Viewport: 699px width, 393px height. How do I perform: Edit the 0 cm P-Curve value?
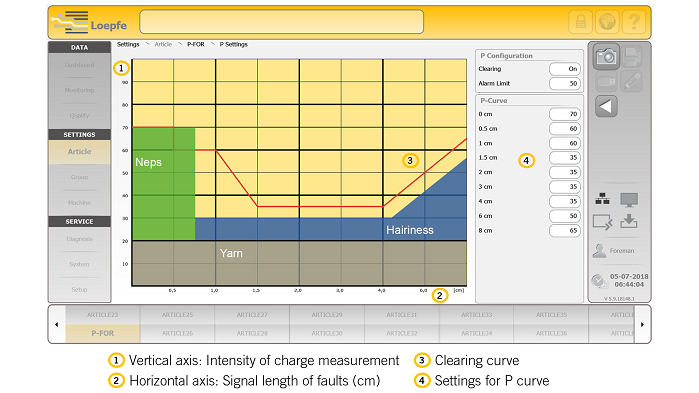pos(565,114)
